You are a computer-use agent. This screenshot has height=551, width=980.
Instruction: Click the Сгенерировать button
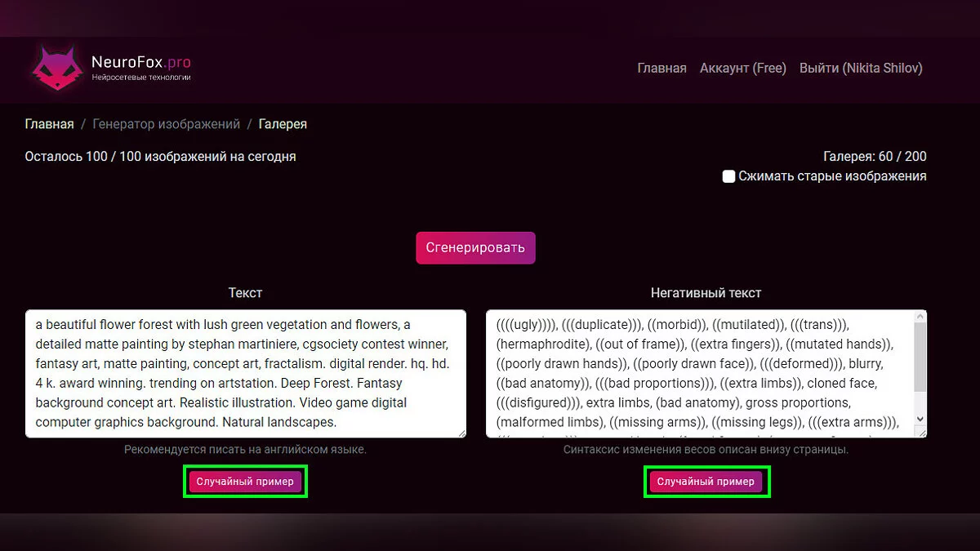tap(476, 247)
